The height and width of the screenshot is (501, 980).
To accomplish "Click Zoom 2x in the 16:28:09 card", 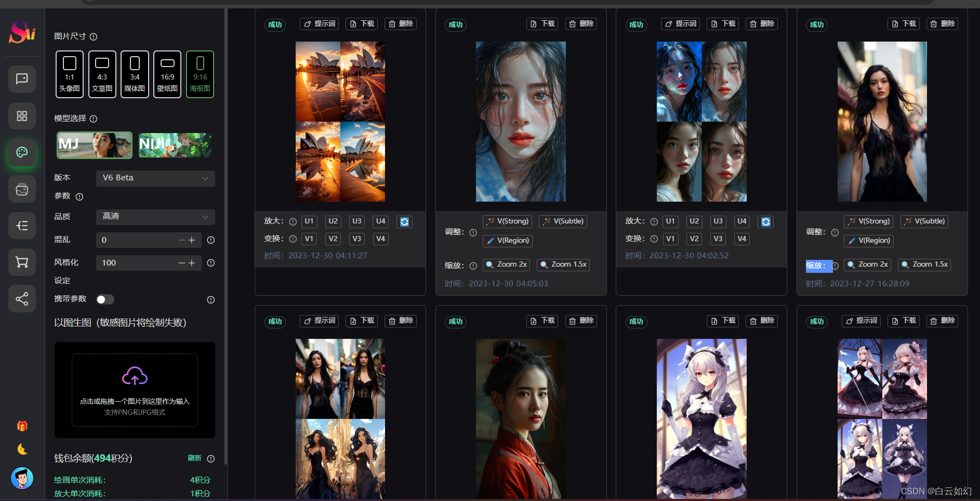I will 867,265.
